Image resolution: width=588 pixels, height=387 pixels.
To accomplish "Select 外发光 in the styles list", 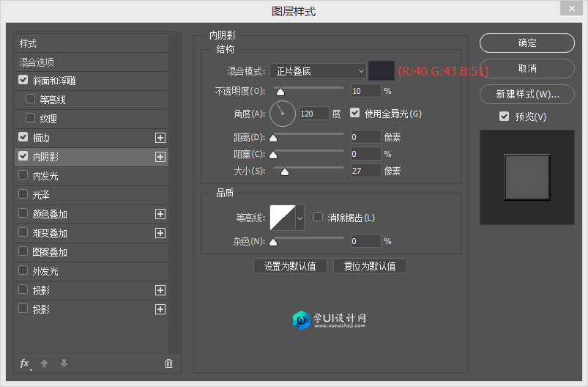I will pos(45,271).
